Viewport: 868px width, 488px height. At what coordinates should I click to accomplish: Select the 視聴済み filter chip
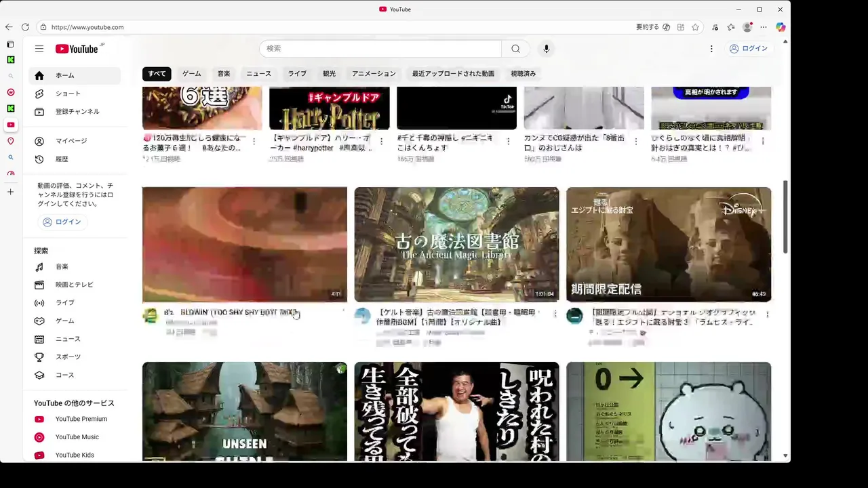coord(523,73)
